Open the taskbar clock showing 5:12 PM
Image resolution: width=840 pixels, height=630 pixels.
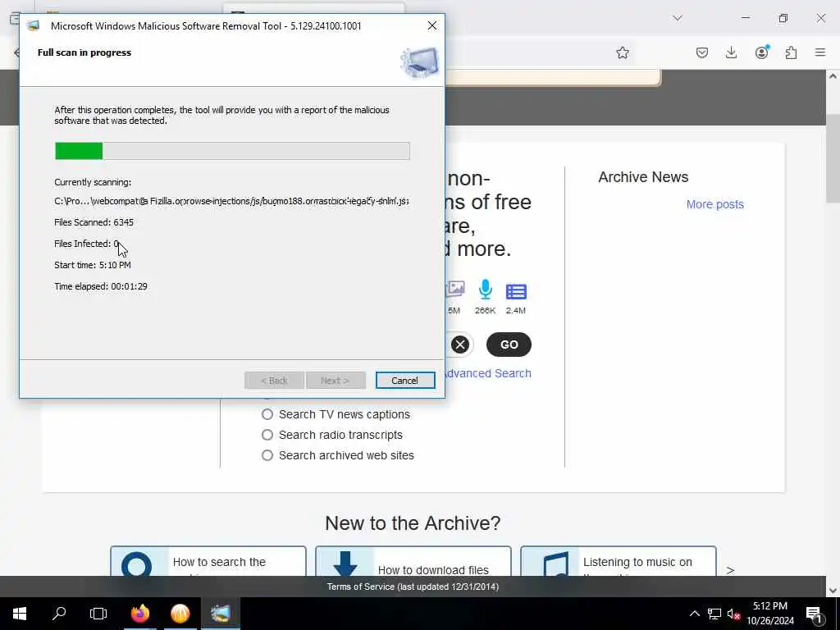point(770,614)
